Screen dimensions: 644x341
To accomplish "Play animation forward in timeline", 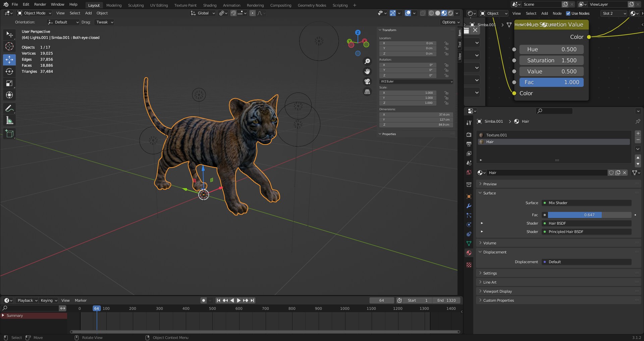I will click(239, 300).
